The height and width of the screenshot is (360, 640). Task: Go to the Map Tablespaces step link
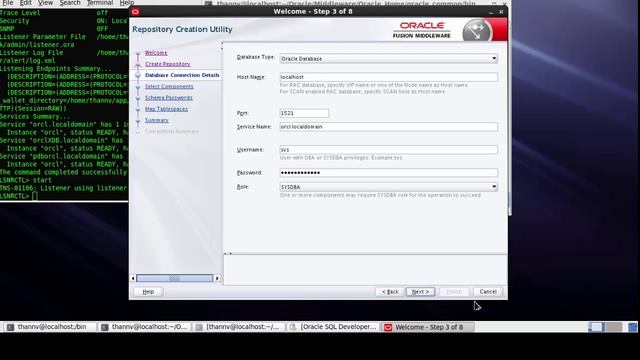tap(167, 109)
